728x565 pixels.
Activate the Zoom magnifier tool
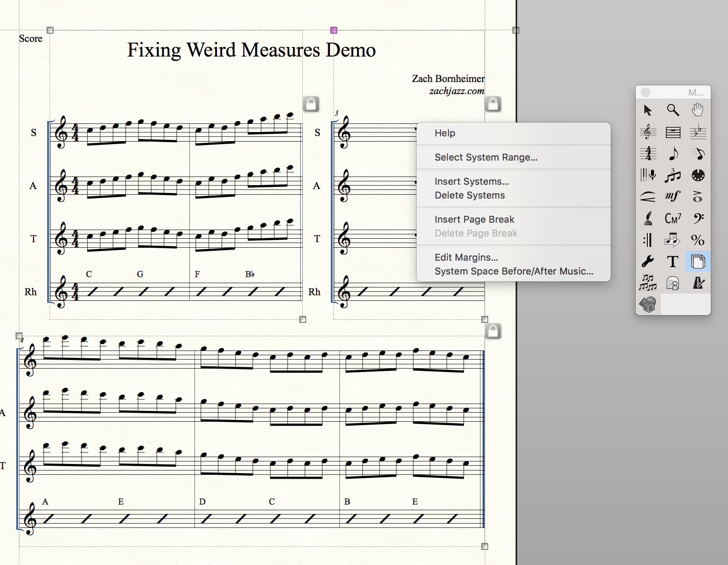coord(673,110)
